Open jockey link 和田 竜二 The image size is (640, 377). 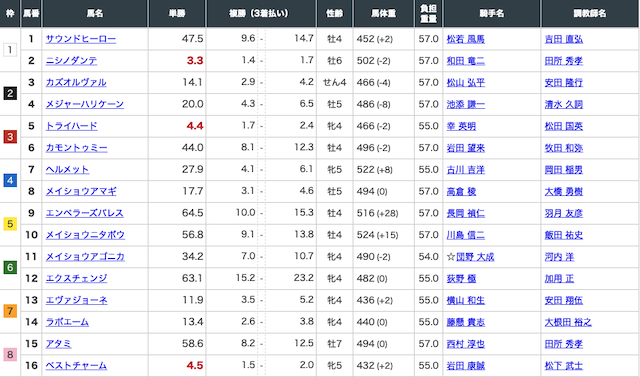(466, 61)
